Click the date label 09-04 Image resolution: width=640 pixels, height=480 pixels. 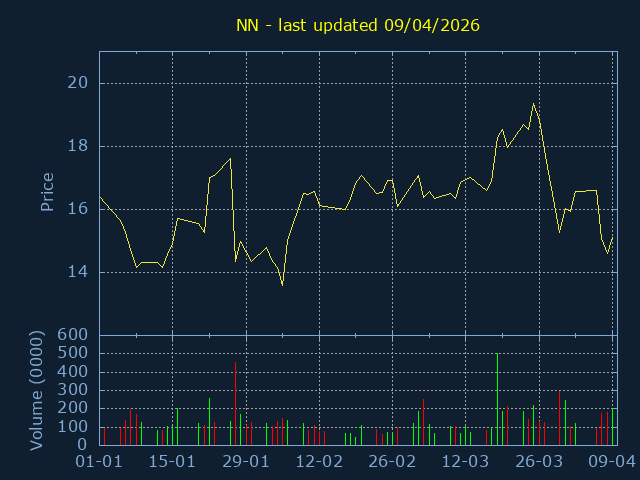(612, 462)
